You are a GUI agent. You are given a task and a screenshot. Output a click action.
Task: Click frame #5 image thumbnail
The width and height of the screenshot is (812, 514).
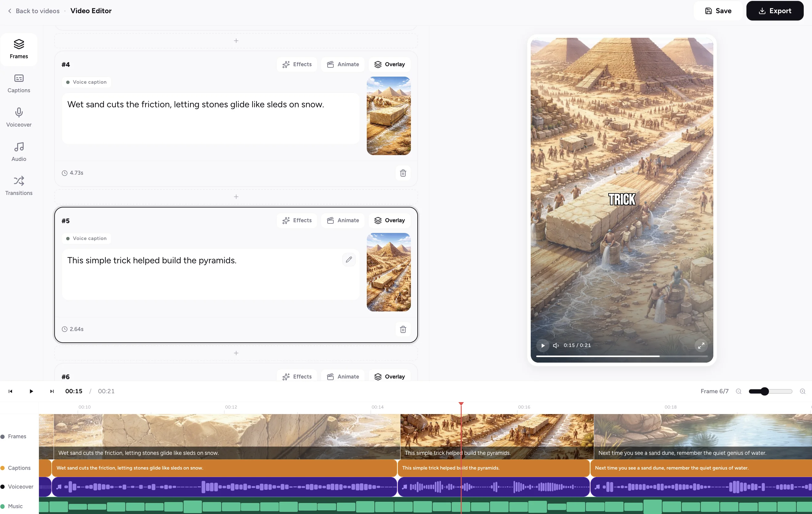[x=389, y=272]
